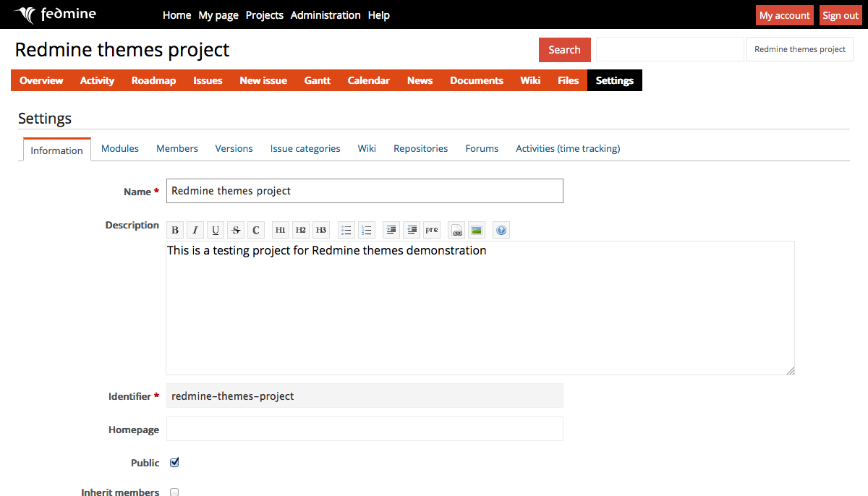Select the black Settings project tab
Image resolution: width=868 pixels, height=496 pixels.
[615, 80]
